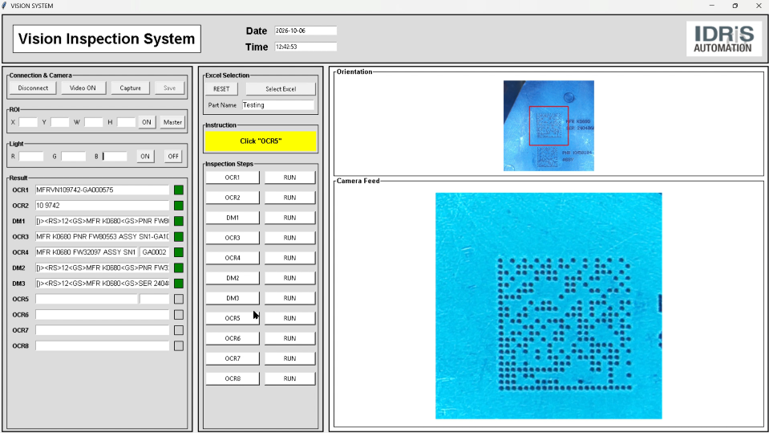The image size is (769, 433).
Task: Click the Vision System title bar app icon
Action: (x=4, y=5)
